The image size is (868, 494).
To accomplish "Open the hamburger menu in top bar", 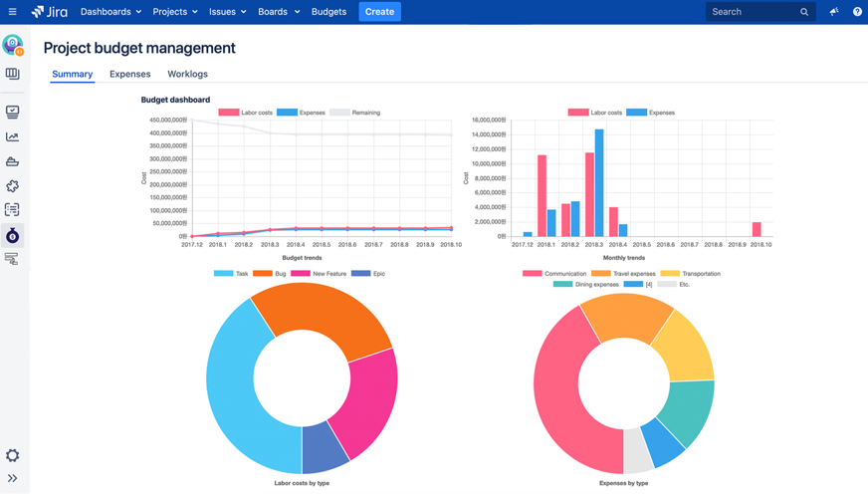I will 12,12.
